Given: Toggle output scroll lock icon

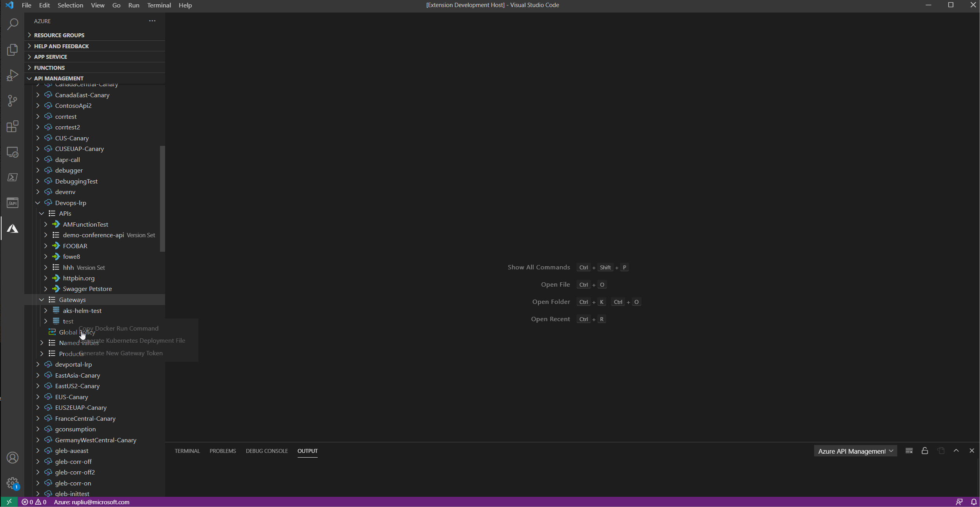Looking at the screenshot, I should pos(925,451).
